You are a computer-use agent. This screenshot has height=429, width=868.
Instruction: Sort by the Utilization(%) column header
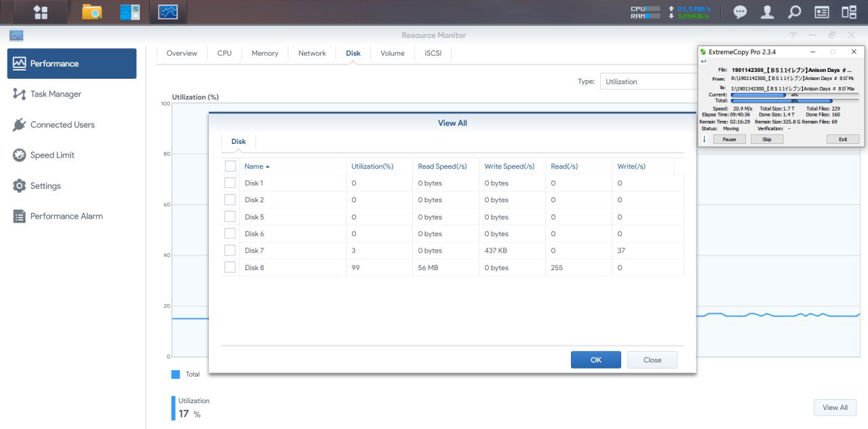click(x=372, y=166)
